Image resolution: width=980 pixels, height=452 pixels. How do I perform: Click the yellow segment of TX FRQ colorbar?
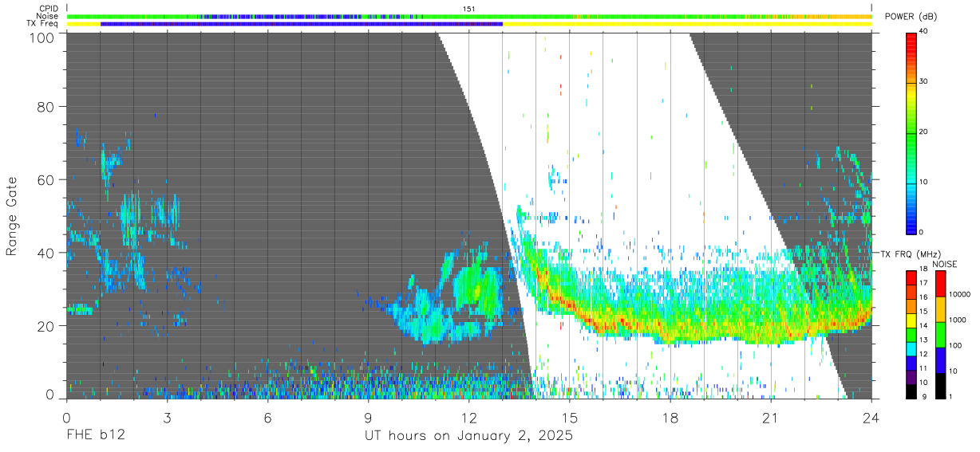(911, 319)
